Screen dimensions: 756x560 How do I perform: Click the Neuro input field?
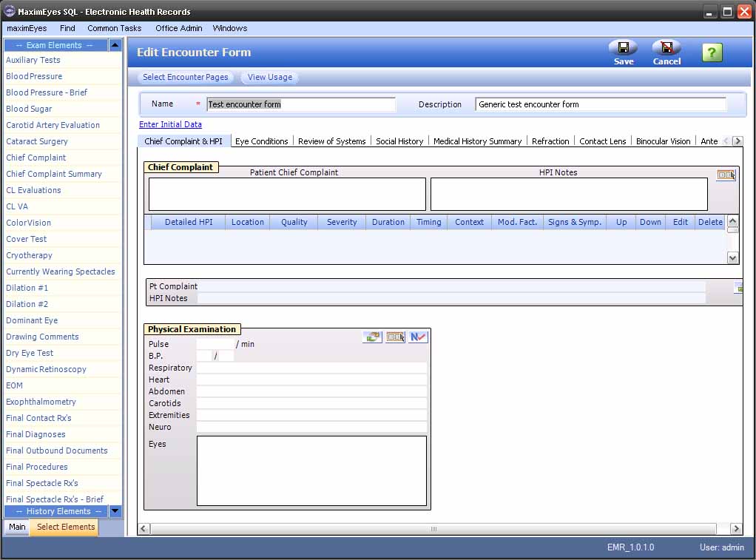pyautogui.click(x=311, y=427)
